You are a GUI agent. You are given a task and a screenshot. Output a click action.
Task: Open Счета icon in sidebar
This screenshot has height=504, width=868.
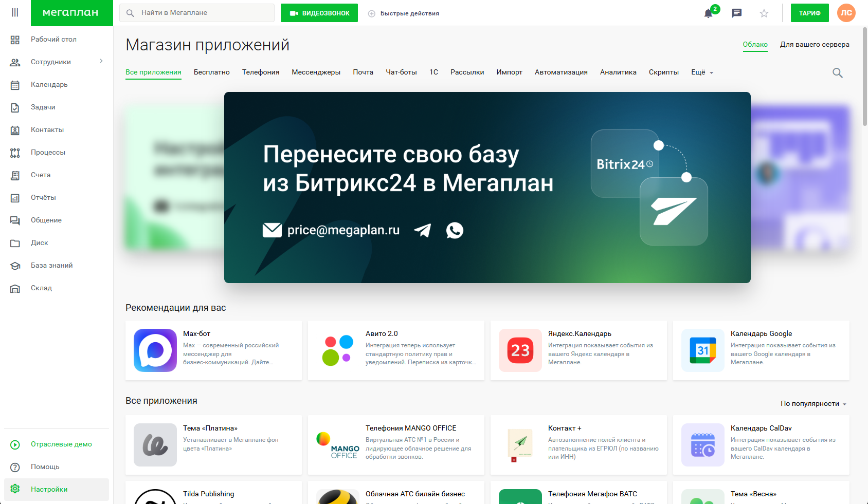point(15,175)
